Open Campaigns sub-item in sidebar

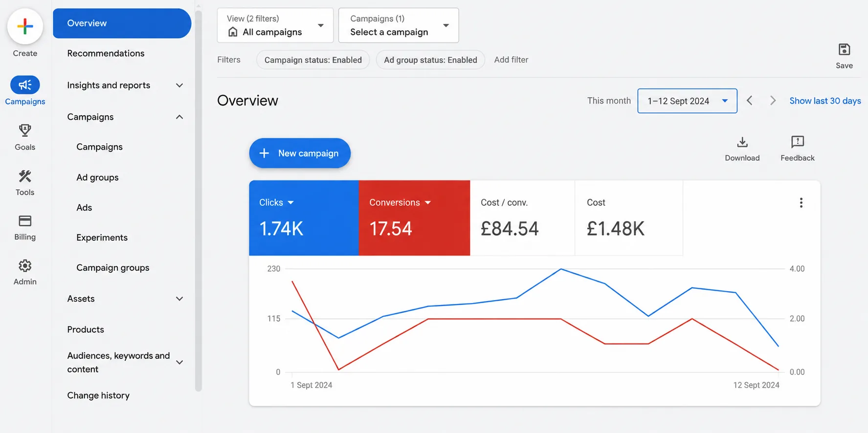point(99,147)
